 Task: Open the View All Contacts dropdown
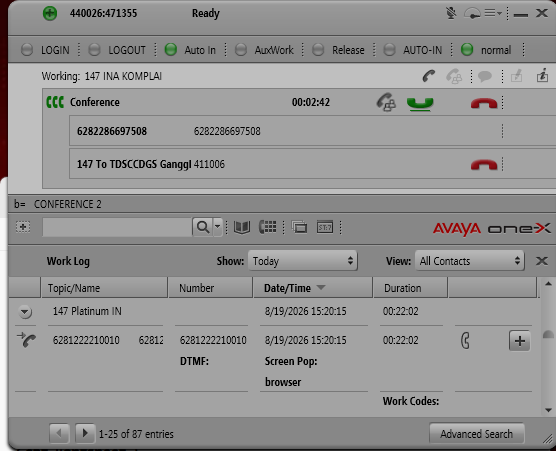click(469, 261)
